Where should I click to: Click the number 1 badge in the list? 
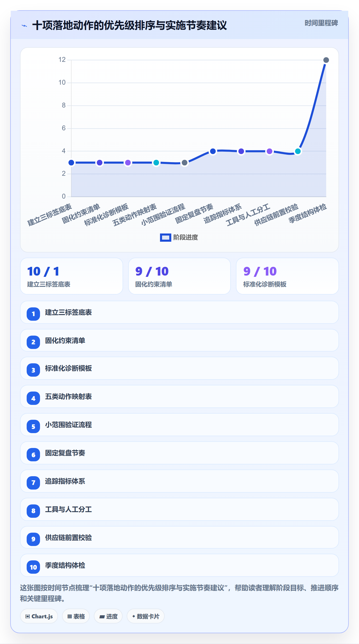[33, 314]
